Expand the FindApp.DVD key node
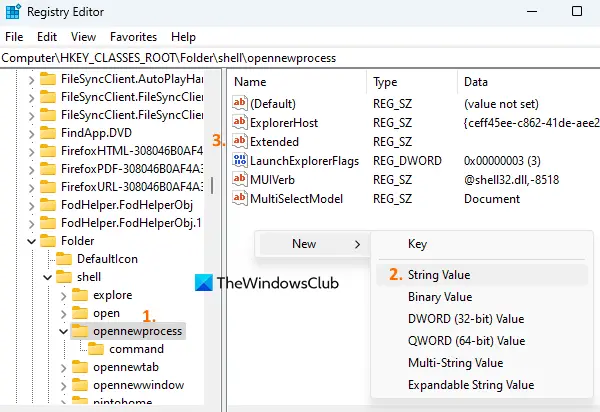 31,134
